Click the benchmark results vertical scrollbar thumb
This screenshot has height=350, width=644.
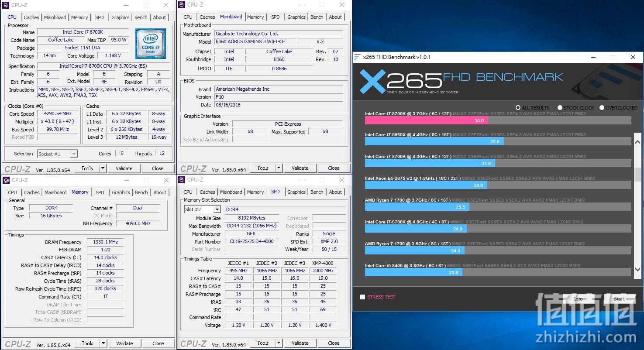[637, 175]
